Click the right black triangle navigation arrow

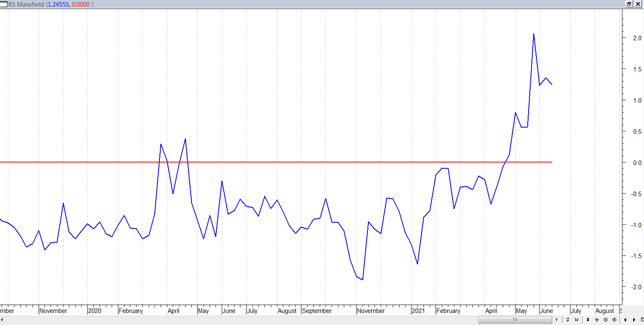pos(634,320)
